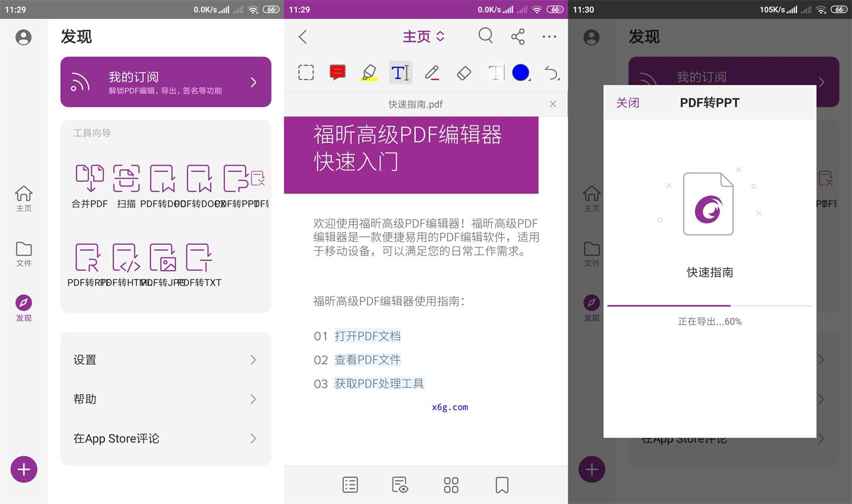Screen dimensions: 852x504
Task: Open the 主页 view mode dropdown
Action: (423, 36)
